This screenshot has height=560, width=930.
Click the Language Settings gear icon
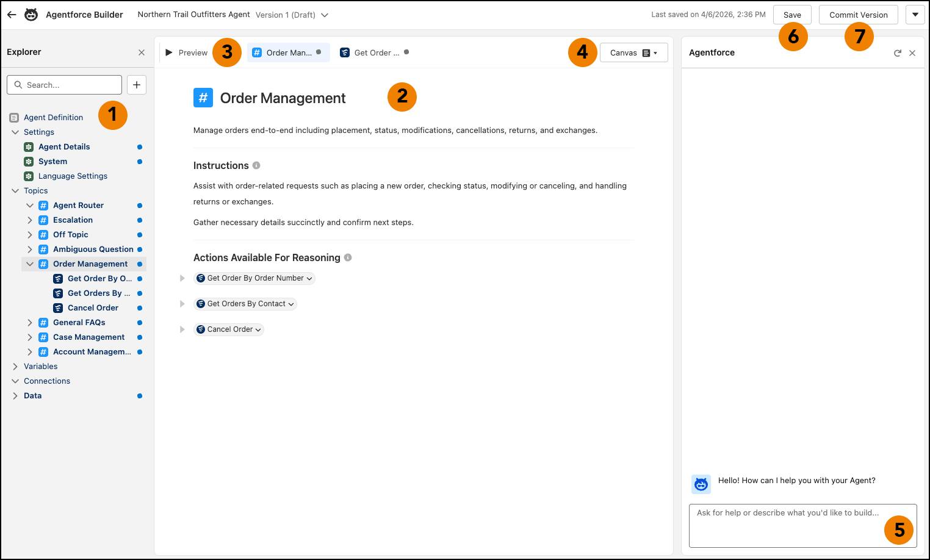click(x=29, y=176)
